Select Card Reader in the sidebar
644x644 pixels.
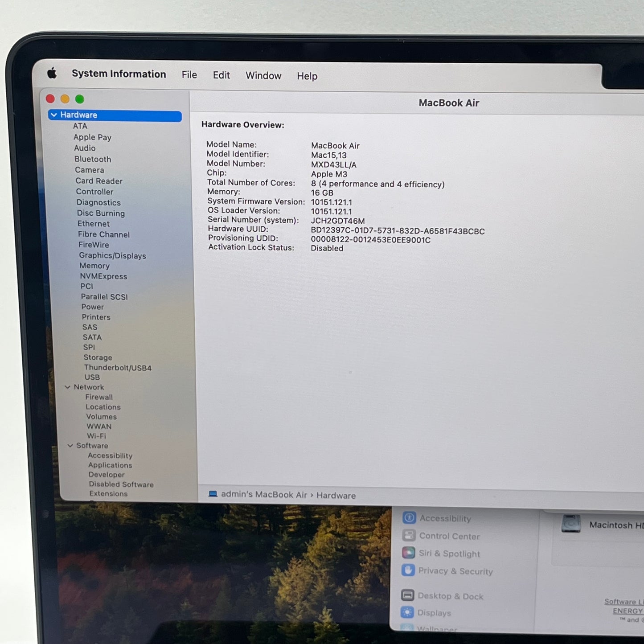pos(99,181)
